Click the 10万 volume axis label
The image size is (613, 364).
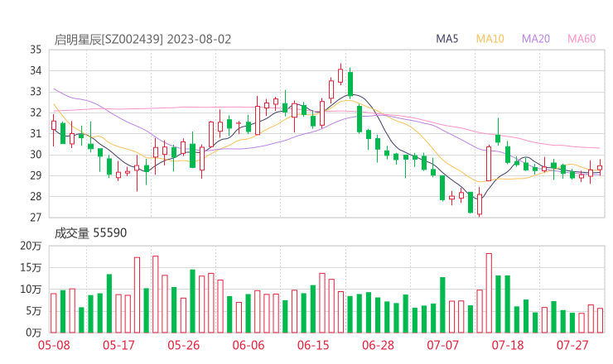(x=31, y=290)
